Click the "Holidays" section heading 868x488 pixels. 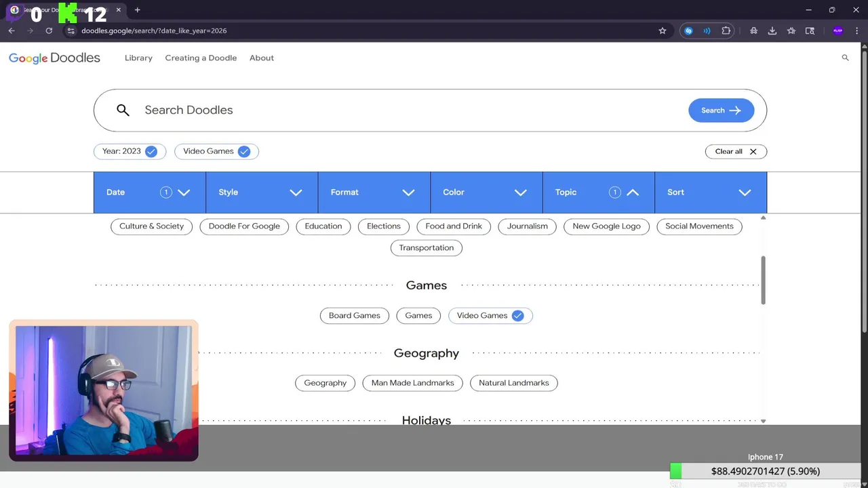point(426,420)
